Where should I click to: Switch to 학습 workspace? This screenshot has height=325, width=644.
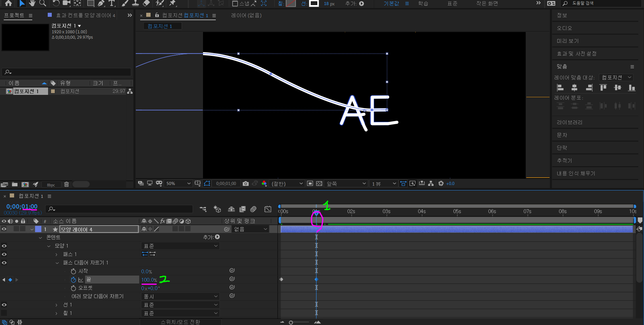click(423, 3)
